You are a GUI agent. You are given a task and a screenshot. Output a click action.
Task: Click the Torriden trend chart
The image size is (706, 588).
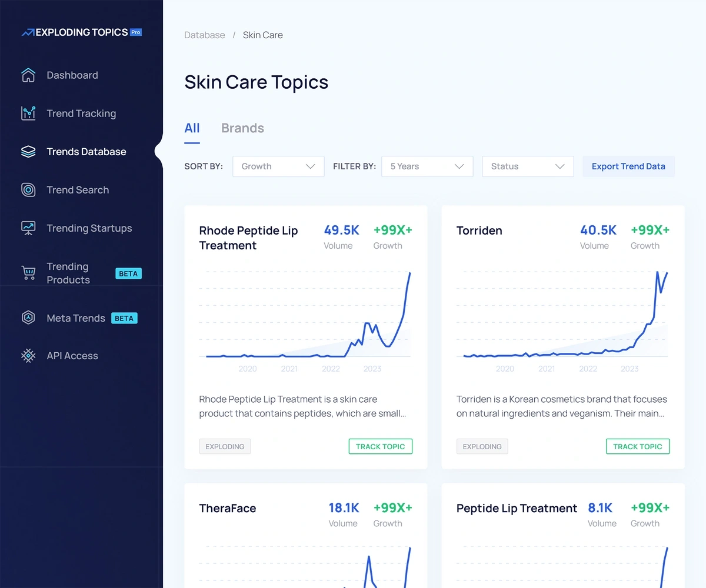click(x=563, y=315)
